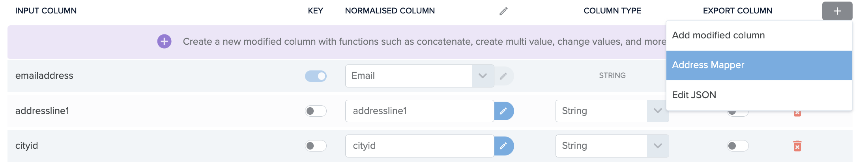
Task: Enable key toggle for cityid
Action: [x=316, y=146]
